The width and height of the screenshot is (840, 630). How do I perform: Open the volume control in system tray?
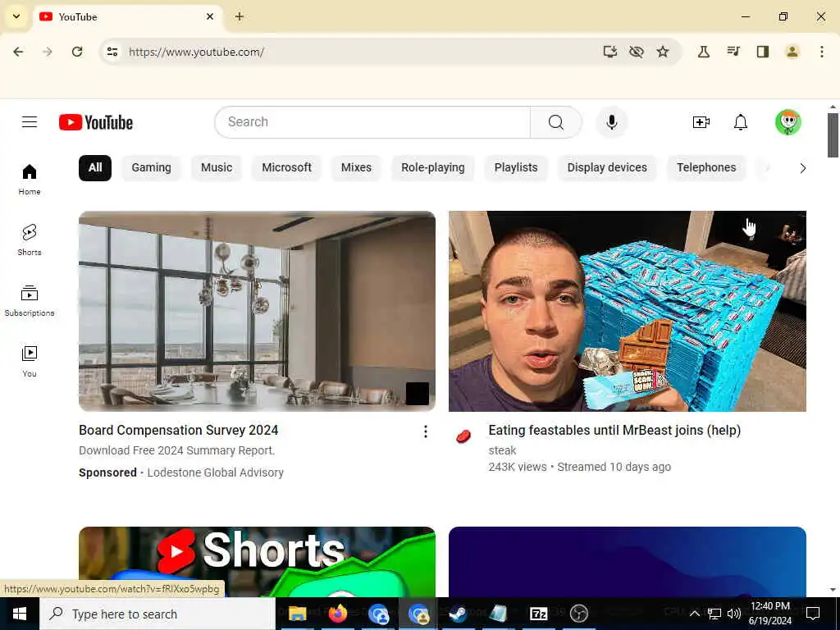pyautogui.click(x=734, y=614)
